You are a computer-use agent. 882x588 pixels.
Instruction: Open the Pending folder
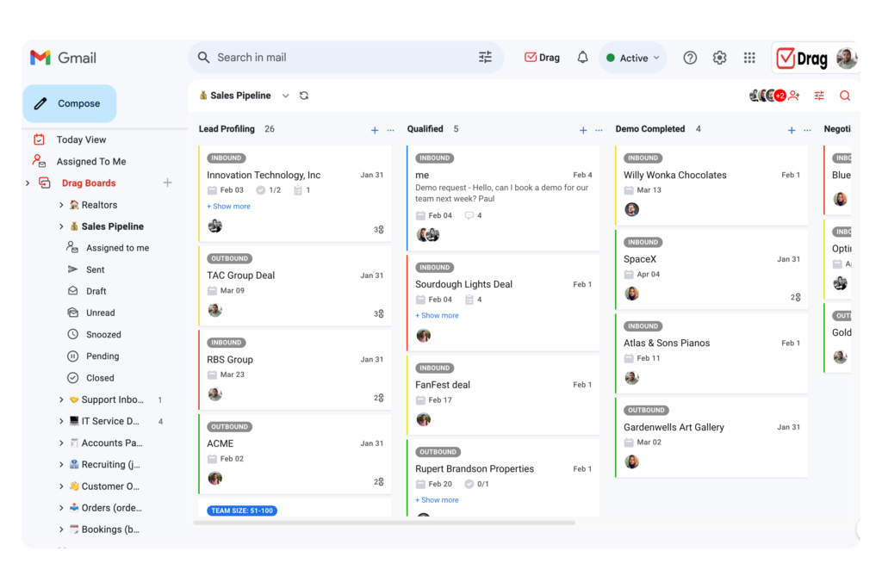102,356
